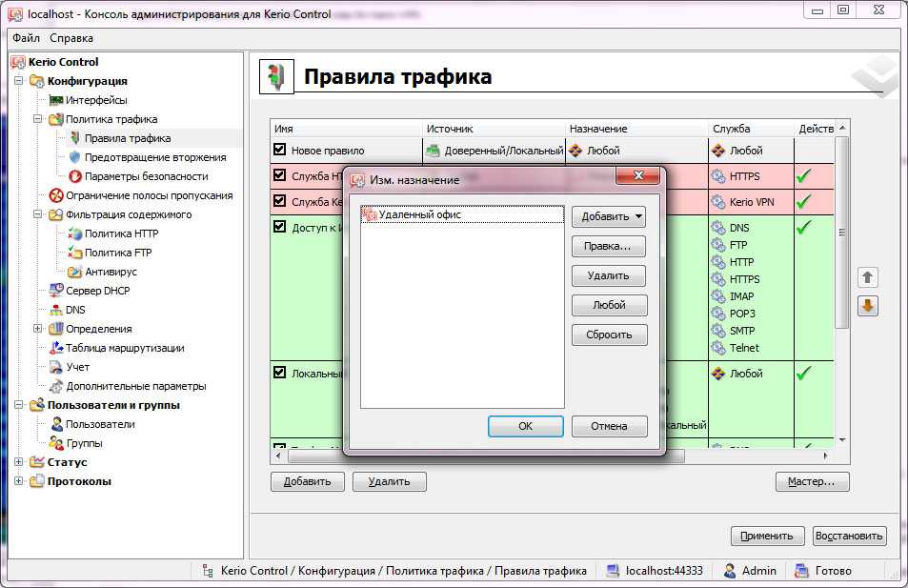Collapse the Конфигурация tree node
The width and height of the screenshot is (908, 588).
[x=18, y=80]
